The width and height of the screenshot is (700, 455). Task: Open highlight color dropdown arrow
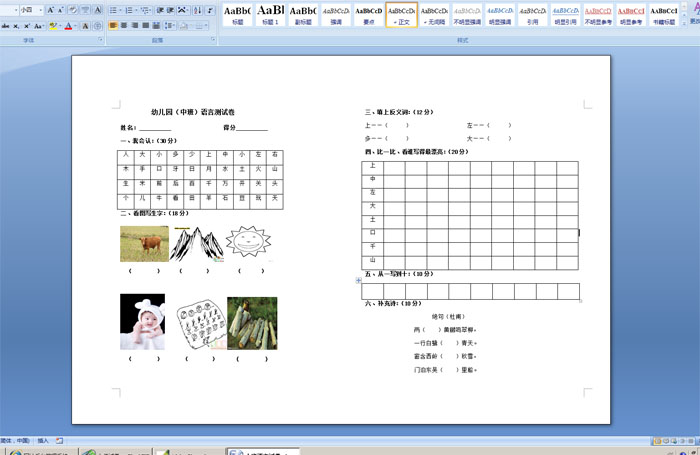point(60,26)
